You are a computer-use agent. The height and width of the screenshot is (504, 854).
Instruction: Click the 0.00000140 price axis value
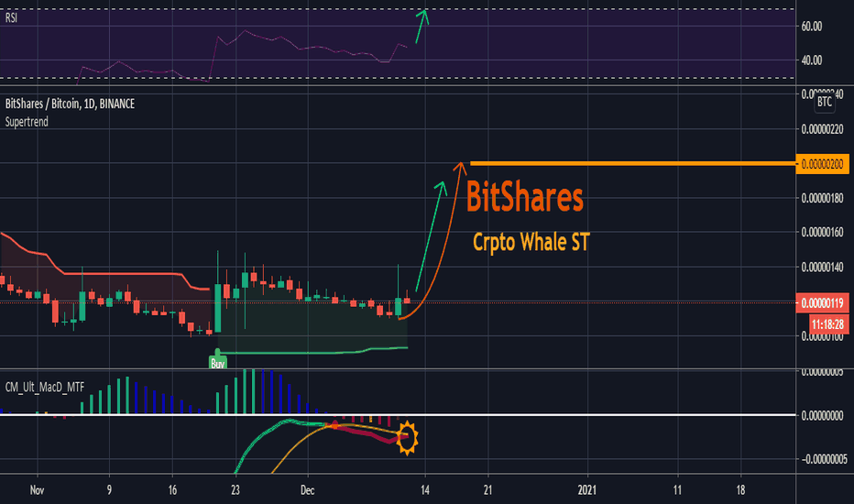[823, 267]
